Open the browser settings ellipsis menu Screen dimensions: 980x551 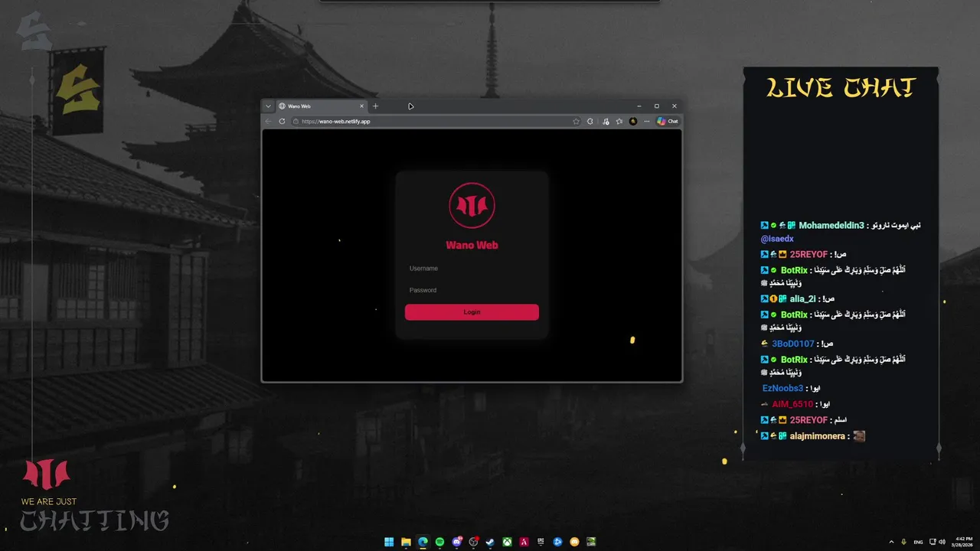point(646,121)
